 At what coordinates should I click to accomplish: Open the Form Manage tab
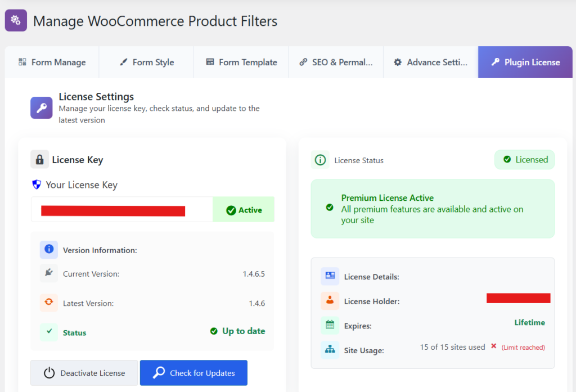[52, 62]
